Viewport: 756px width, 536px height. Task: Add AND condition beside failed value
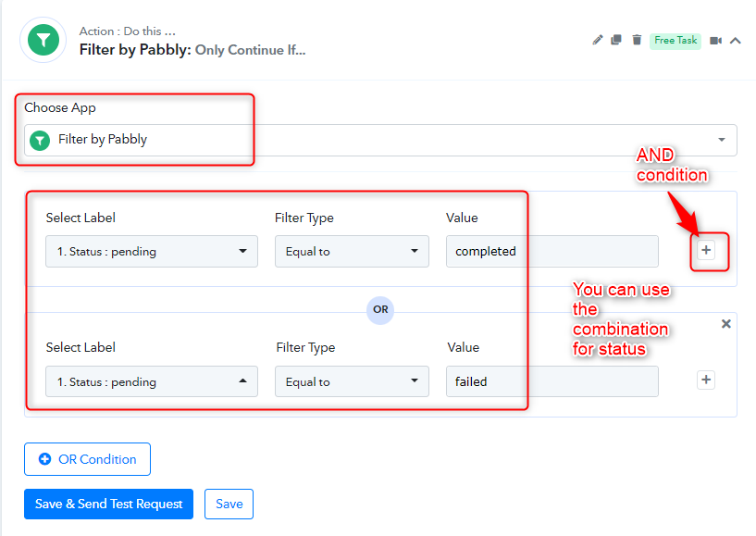[706, 380]
